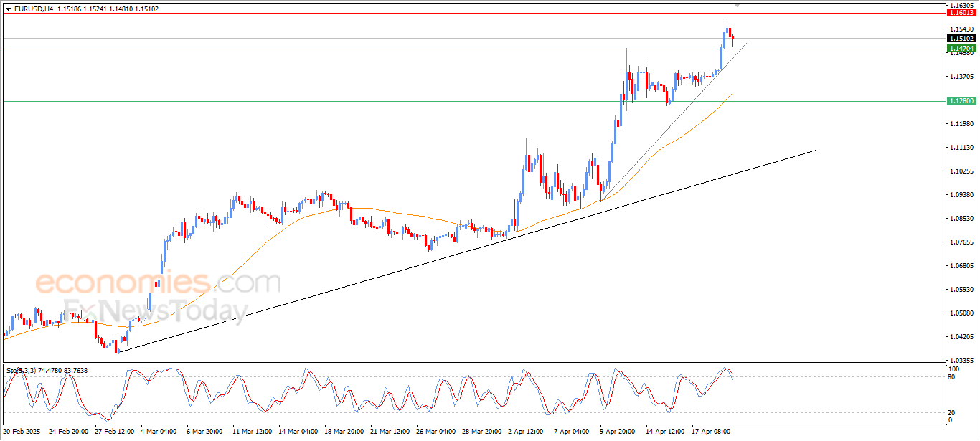Viewport: 980px width, 441px height.
Task: Click the stochastic 80 level scale label
Action: (x=952, y=376)
